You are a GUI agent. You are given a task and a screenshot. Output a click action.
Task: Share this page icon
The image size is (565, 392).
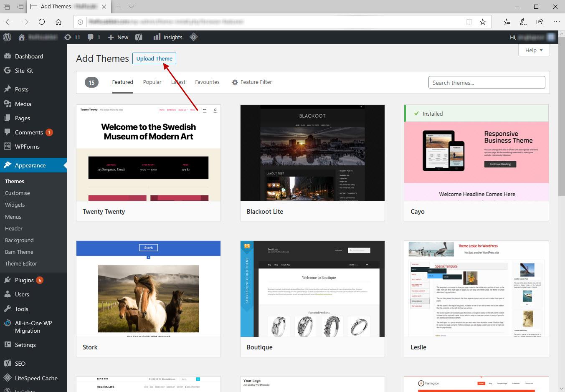540,22
